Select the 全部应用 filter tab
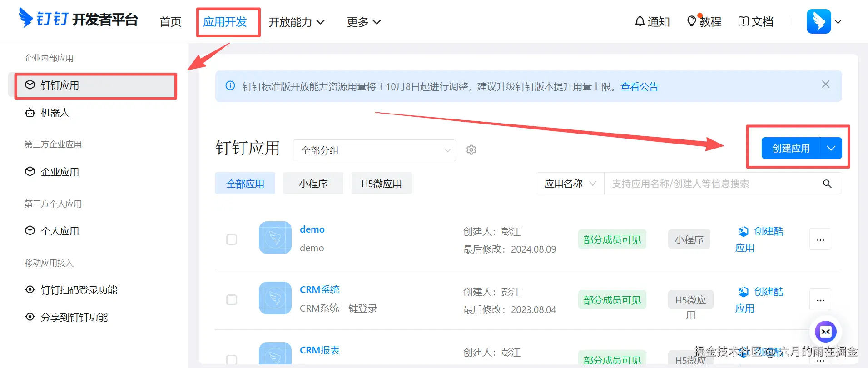Viewport: 868px width, 368px height. pyautogui.click(x=245, y=184)
